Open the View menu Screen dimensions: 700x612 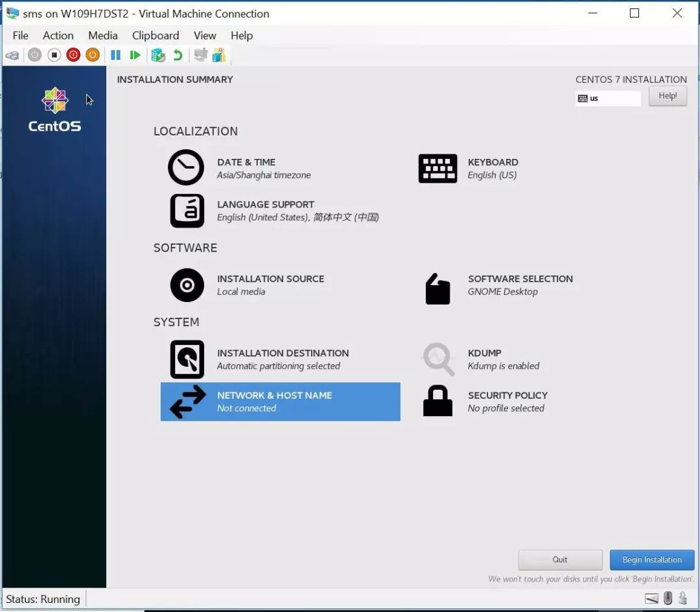pos(205,35)
